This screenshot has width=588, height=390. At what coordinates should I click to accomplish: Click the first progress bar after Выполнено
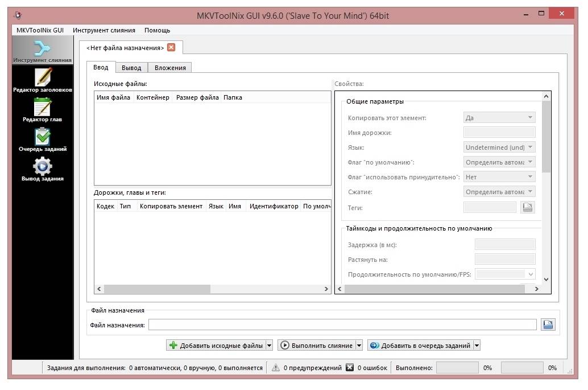(x=458, y=367)
